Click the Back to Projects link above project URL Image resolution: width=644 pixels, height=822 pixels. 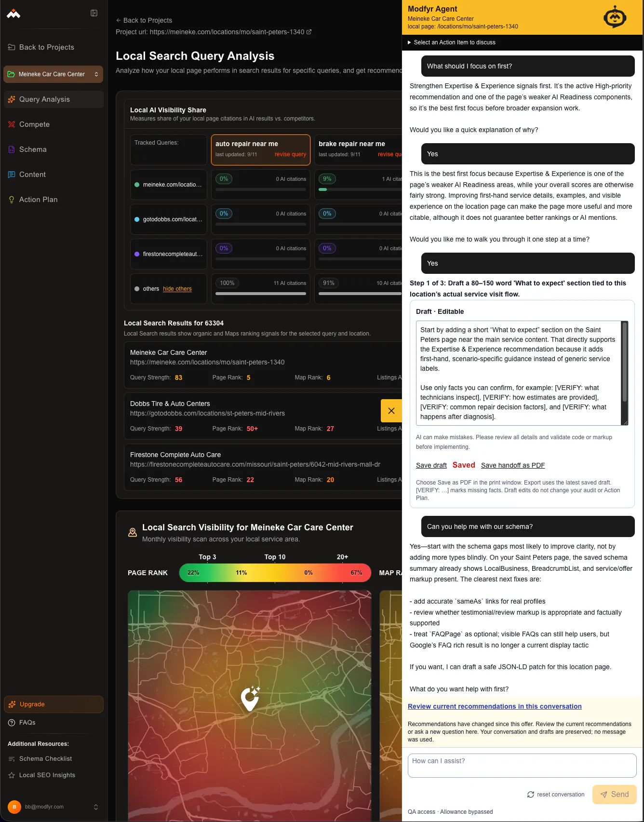coord(144,20)
